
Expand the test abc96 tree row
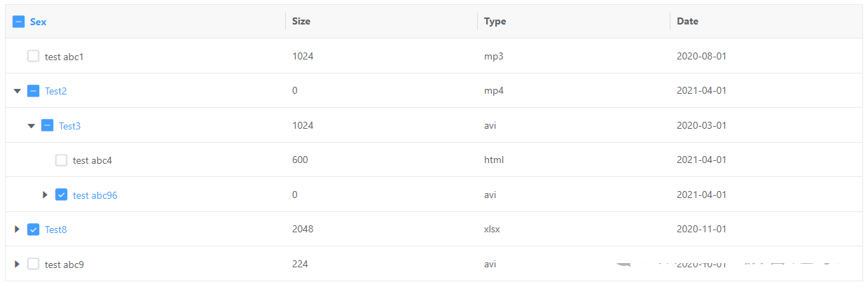[x=46, y=195]
